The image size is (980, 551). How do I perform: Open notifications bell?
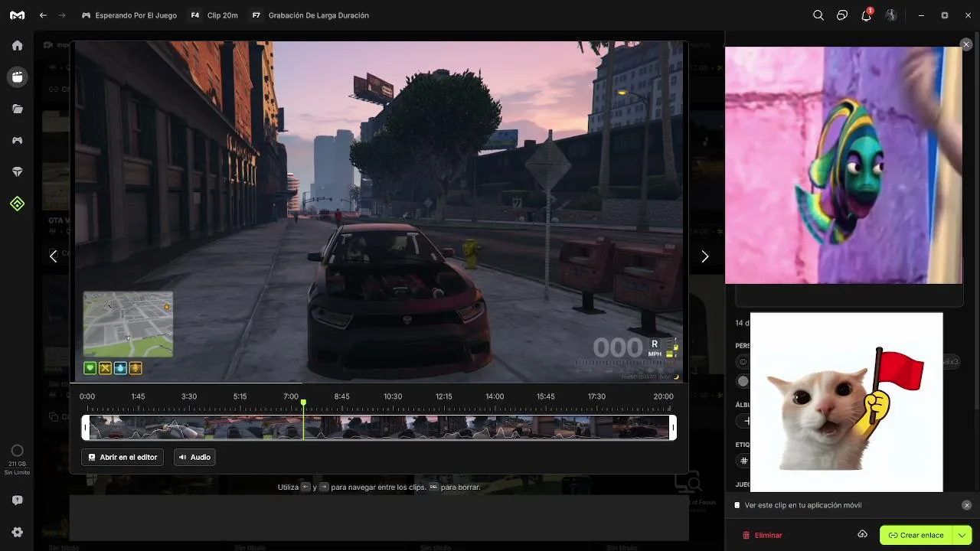[866, 15]
